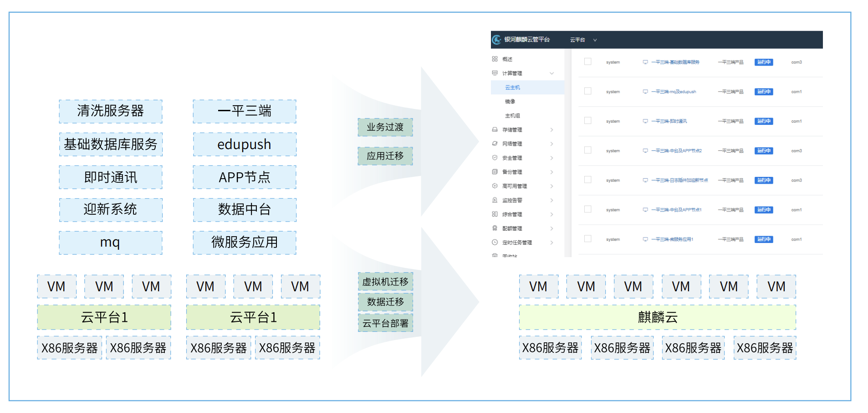The width and height of the screenshot is (868, 413).
Task: Click the 综合管理 icon in sidebar
Action: click(x=495, y=214)
